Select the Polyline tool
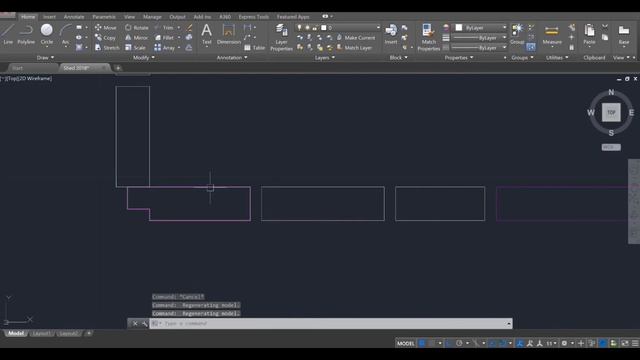Viewport: 640px width, 360px height. (26, 34)
